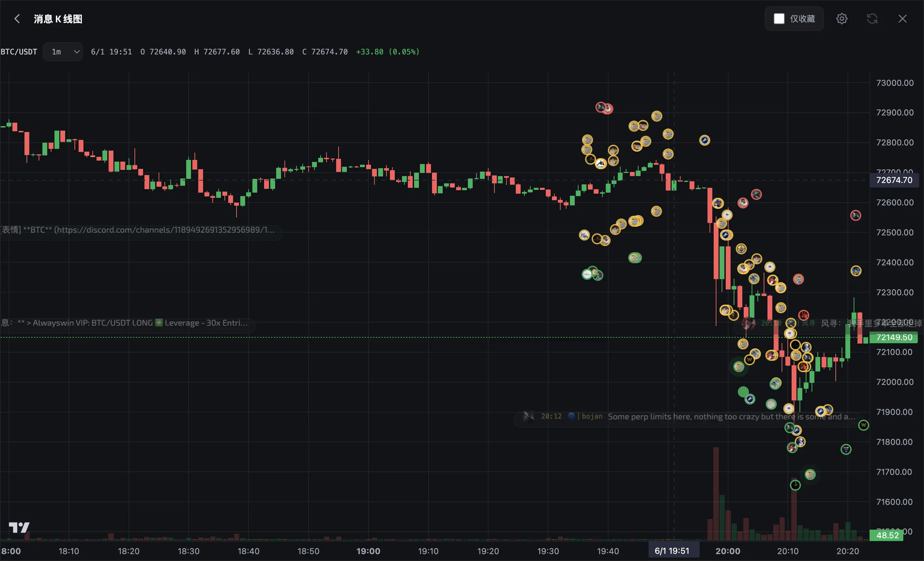
Task: Click the red-ringed avatar at 20:21 near 72550
Action: 855,215
